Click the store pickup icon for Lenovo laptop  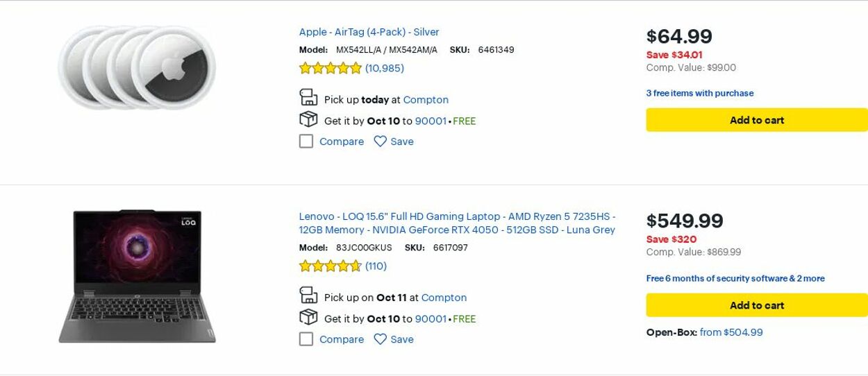point(308,296)
